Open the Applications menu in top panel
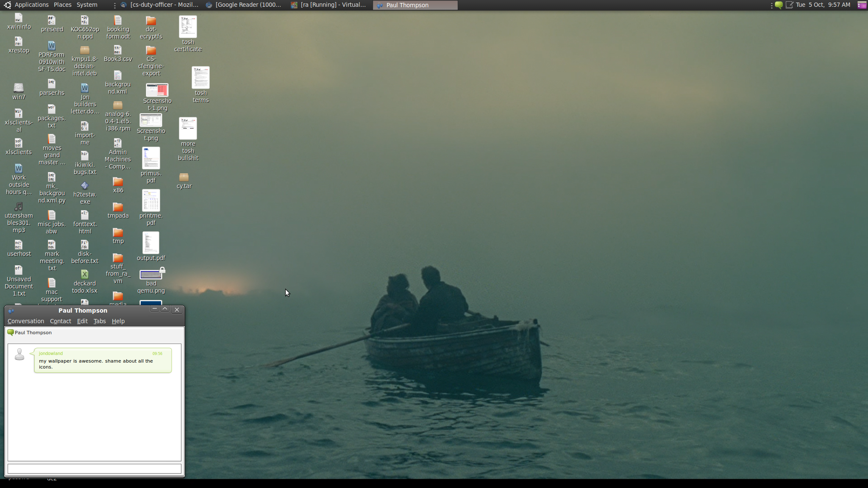This screenshot has height=488, width=868. pyautogui.click(x=31, y=5)
